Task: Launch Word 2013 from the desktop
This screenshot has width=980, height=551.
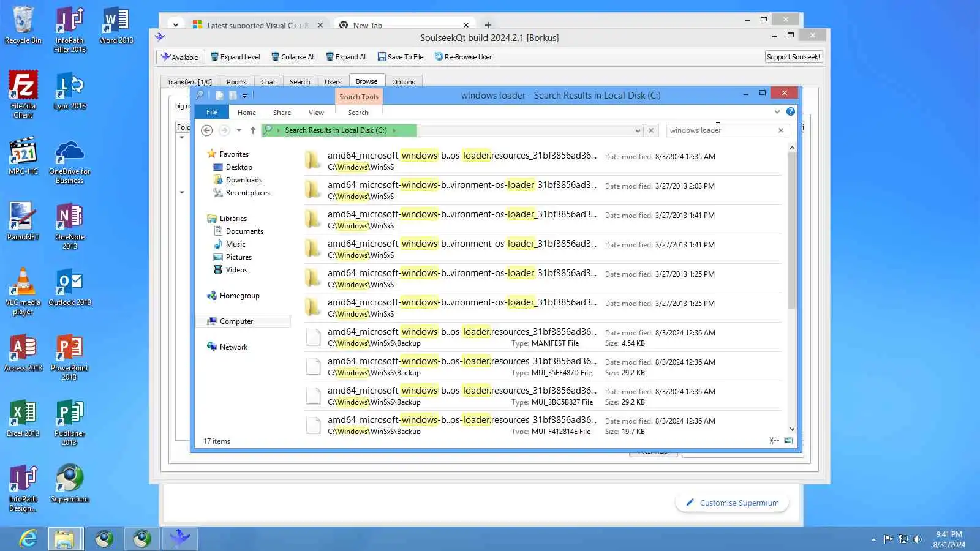Action: (116, 26)
